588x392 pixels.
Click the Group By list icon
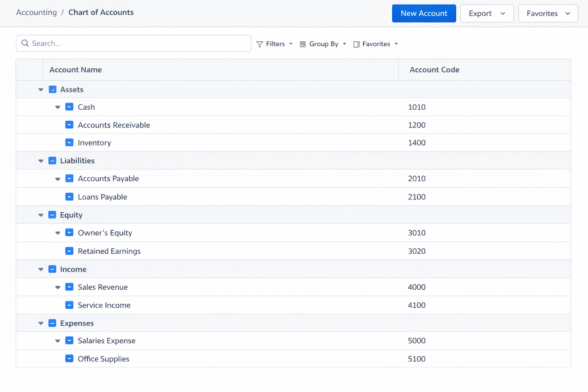[303, 44]
